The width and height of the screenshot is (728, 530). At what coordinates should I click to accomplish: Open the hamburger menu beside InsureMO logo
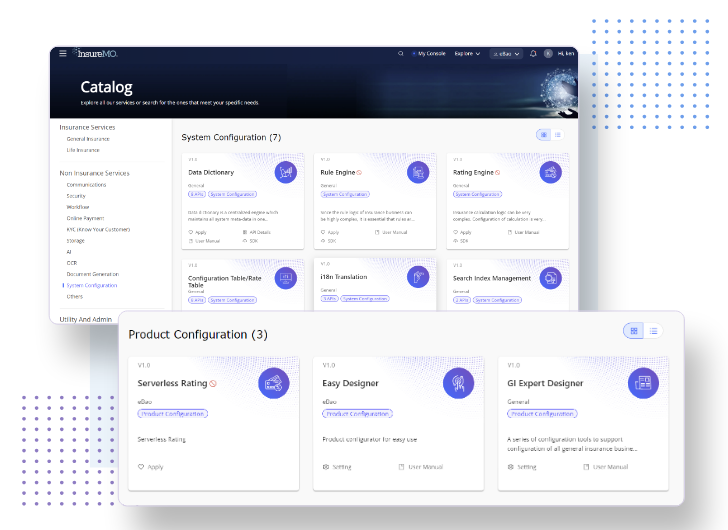coord(63,53)
